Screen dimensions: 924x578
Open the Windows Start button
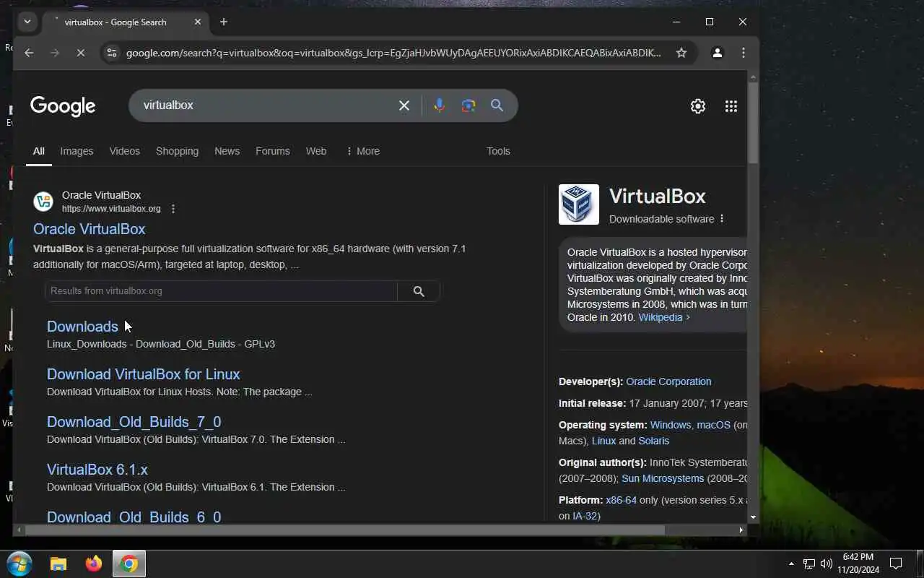pos(19,564)
